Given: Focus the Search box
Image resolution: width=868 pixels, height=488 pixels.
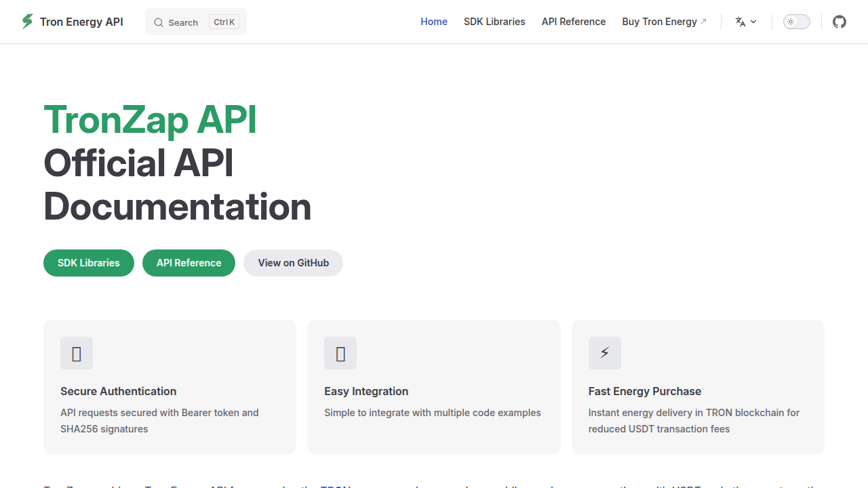Looking at the screenshot, I should pos(196,22).
